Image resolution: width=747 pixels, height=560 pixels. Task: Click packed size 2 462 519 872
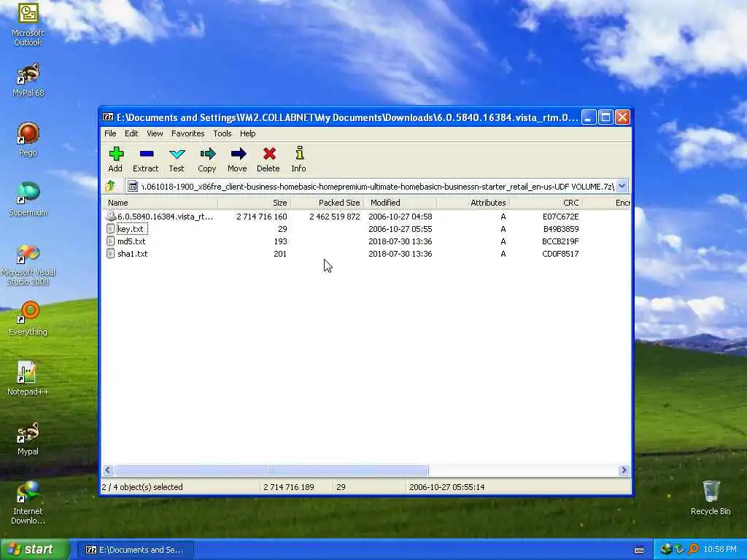click(334, 217)
